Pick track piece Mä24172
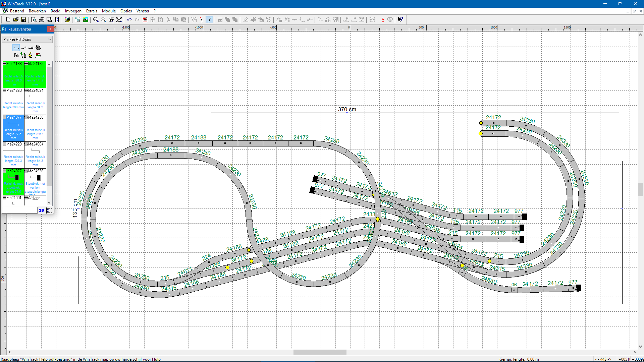This screenshot has height=362, width=644. click(35, 74)
